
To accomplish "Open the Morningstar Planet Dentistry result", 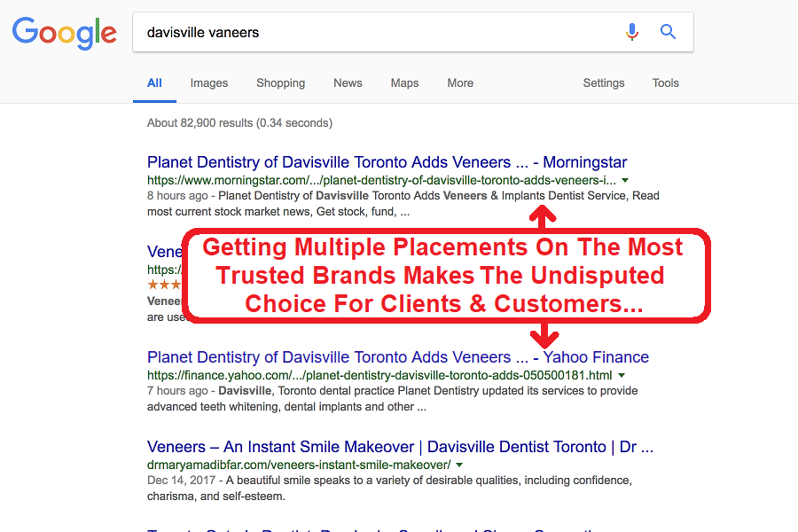I will (x=387, y=162).
